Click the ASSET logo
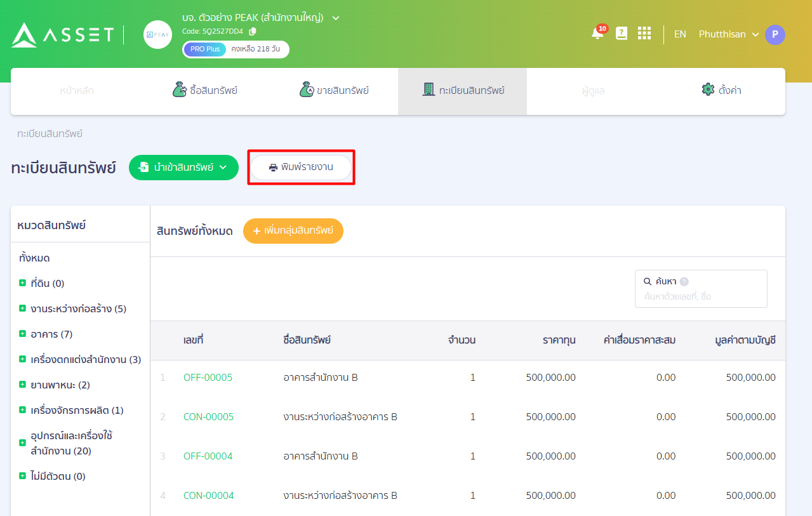 point(62,34)
